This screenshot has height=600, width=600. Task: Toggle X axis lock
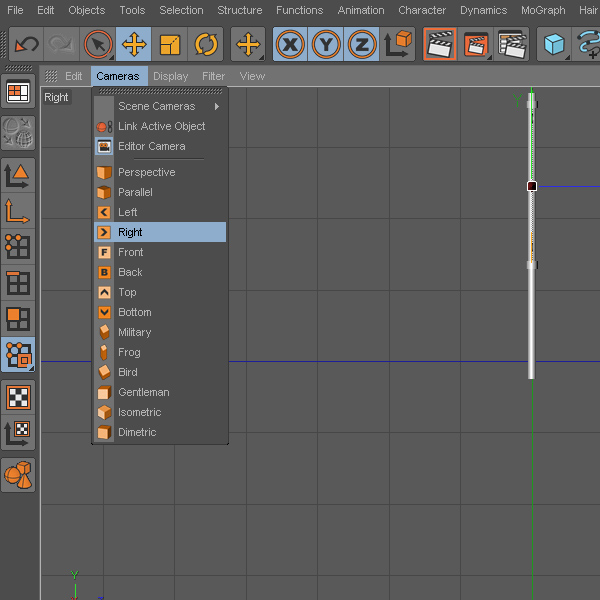(x=290, y=44)
